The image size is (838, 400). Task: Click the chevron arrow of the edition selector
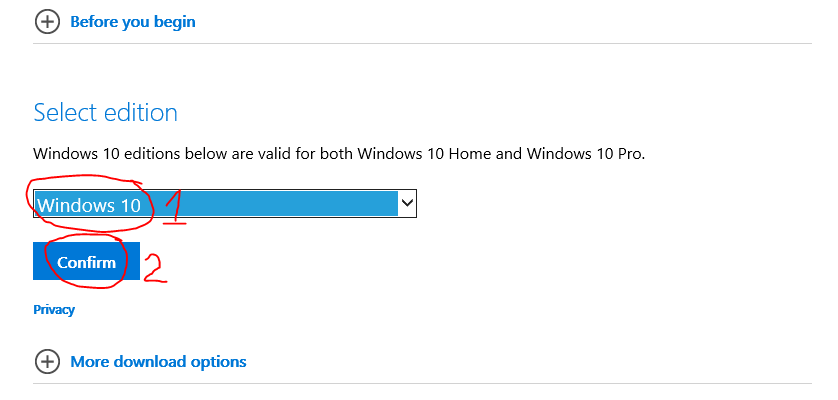pos(407,203)
